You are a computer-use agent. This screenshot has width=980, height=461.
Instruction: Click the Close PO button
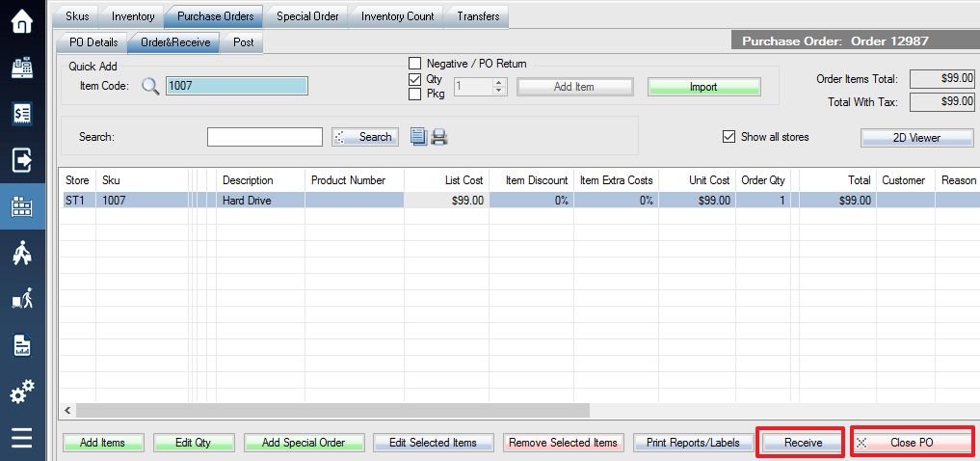click(913, 443)
